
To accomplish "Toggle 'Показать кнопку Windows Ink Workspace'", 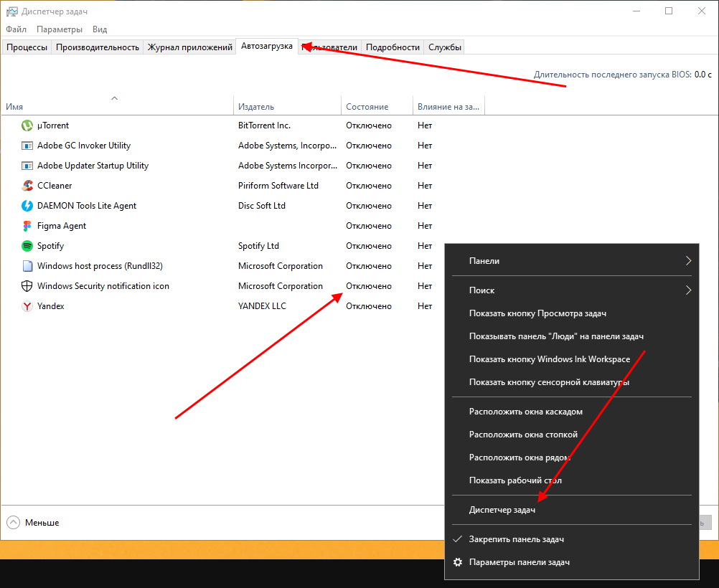I will [x=549, y=359].
